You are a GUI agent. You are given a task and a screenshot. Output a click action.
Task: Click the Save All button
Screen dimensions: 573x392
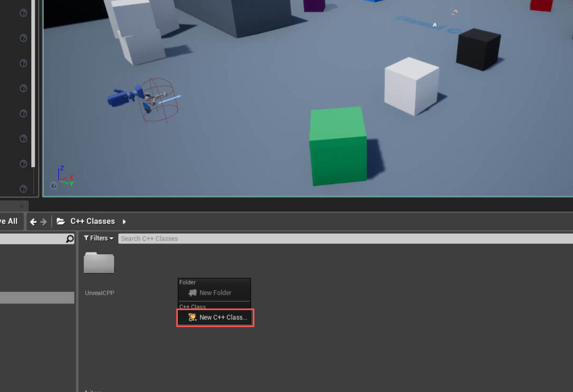[x=9, y=221]
